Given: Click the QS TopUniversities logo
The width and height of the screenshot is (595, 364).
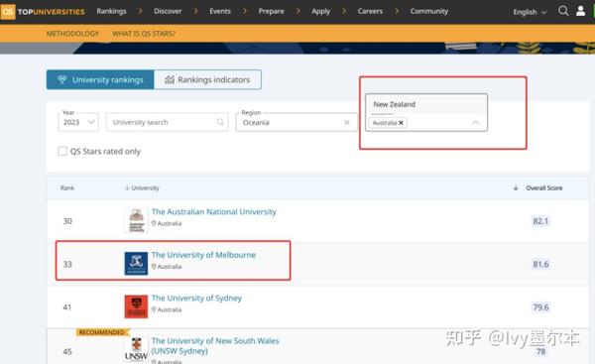Looking at the screenshot, I should pyautogui.click(x=43, y=12).
